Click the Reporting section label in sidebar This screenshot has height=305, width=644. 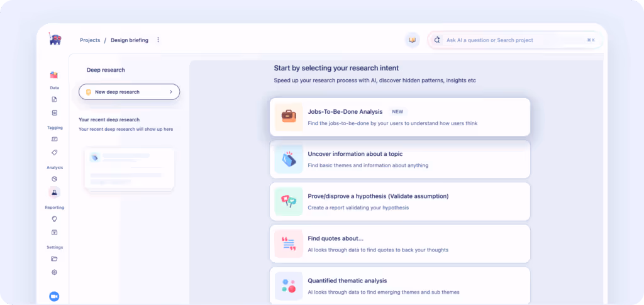55,208
